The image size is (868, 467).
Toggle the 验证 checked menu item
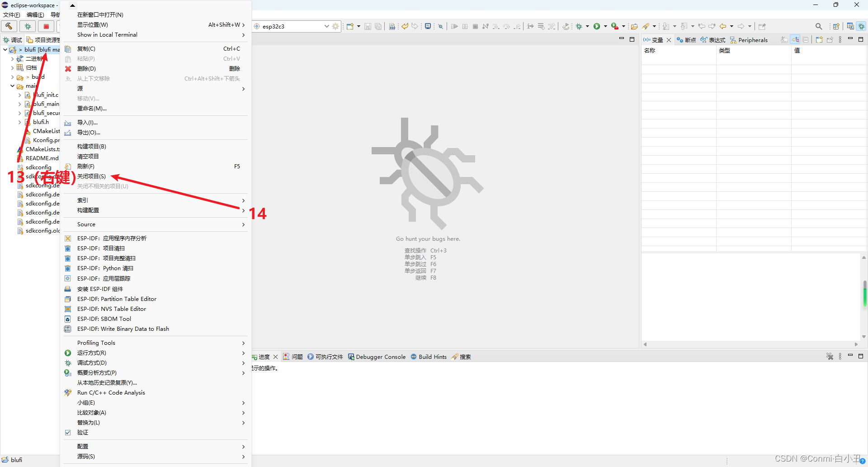point(82,433)
